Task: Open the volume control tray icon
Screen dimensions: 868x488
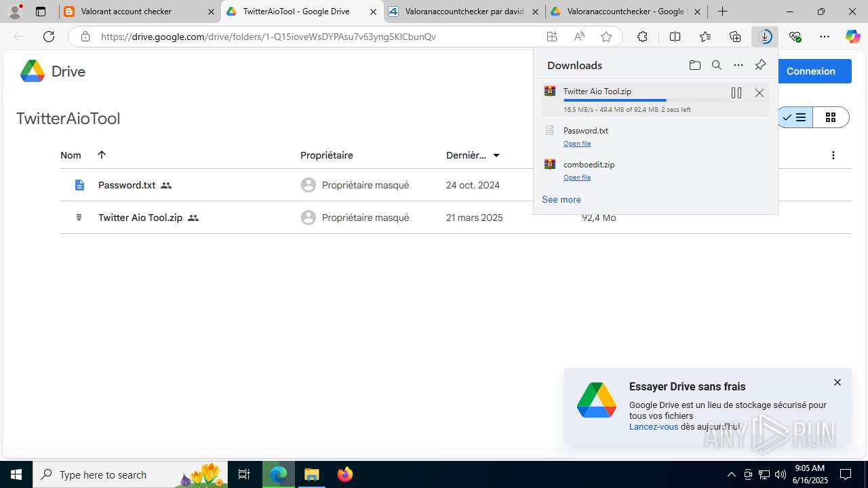Action: click(781, 474)
